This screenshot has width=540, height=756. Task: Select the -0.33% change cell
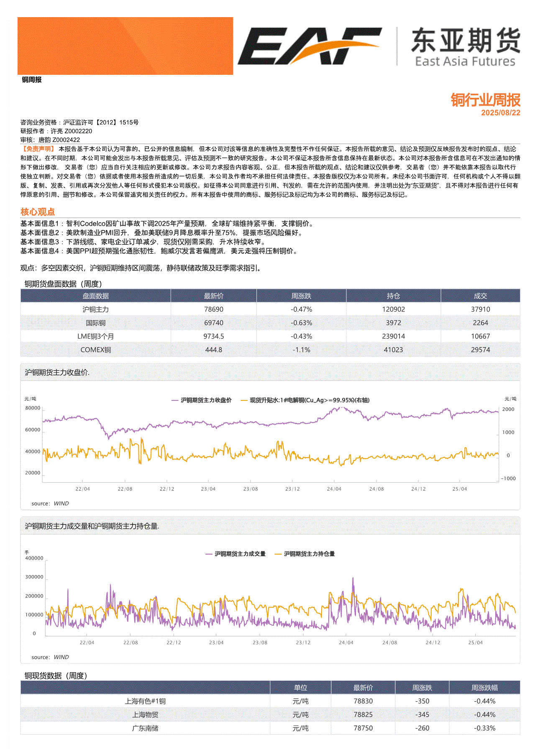tap(485, 728)
